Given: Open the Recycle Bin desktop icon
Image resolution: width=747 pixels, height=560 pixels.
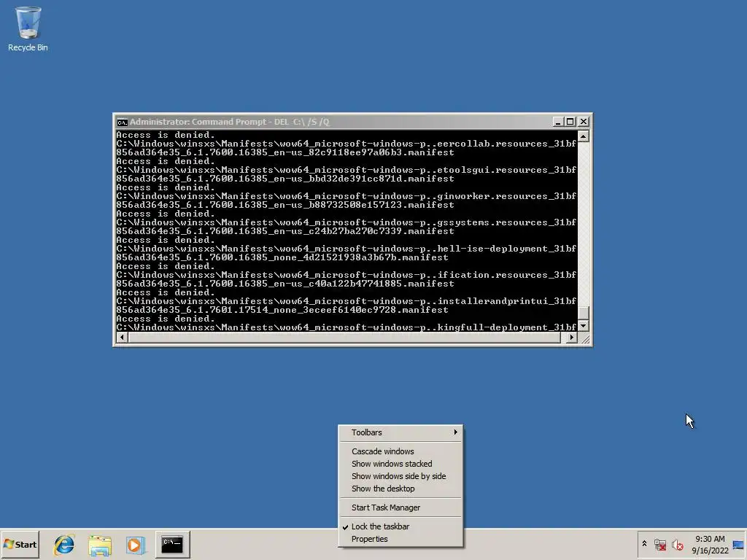Looking at the screenshot, I should [28, 28].
